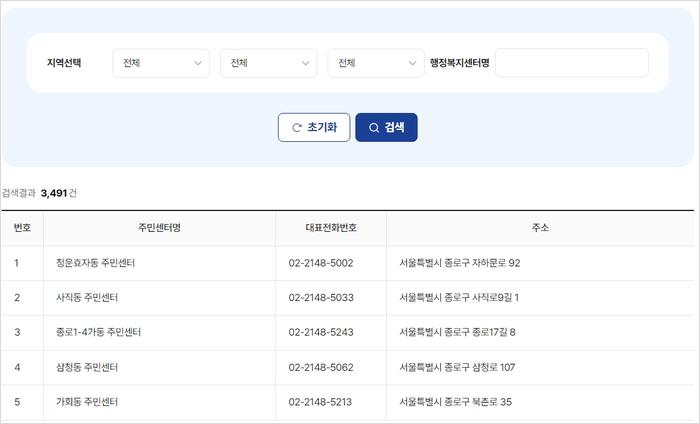Click phone number 02-2148-5033
The width and height of the screenshot is (700, 424).
coord(321,298)
